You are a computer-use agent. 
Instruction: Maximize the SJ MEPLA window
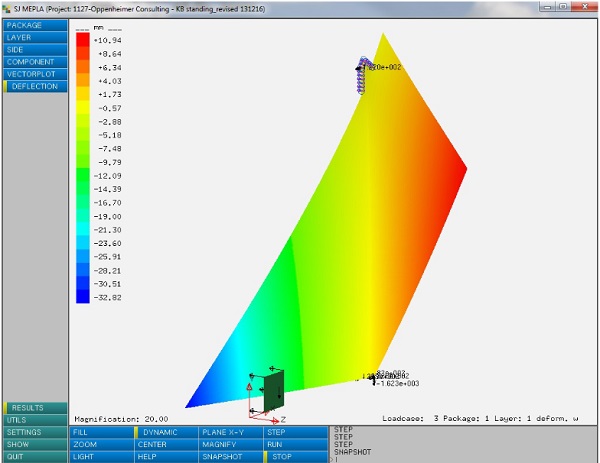(563, 7)
